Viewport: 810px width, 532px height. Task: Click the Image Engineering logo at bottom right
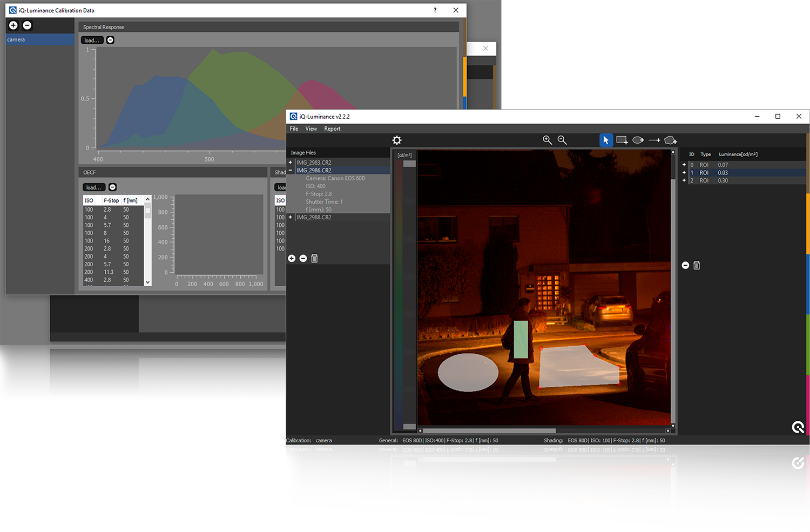[x=798, y=427]
